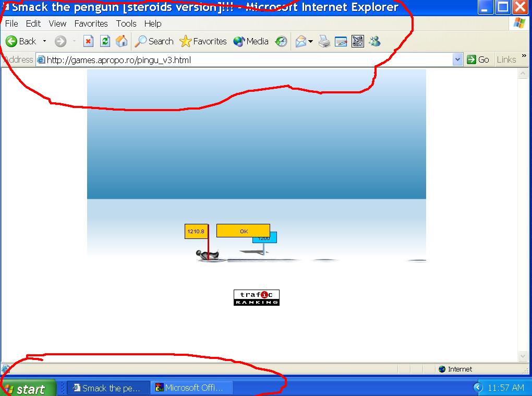Open the Search pane
532x396 pixels.
(154, 41)
